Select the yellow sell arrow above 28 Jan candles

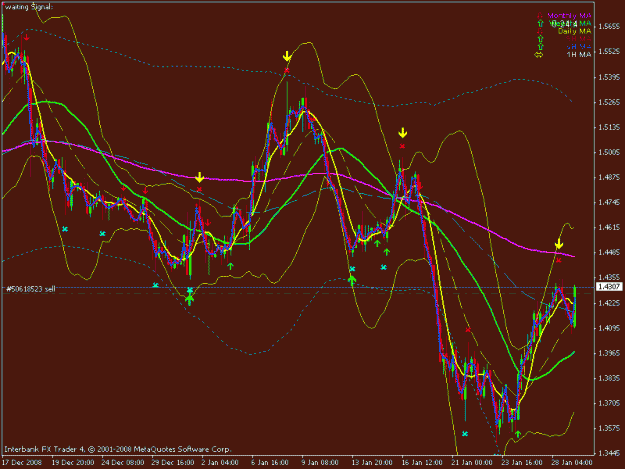(x=559, y=244)
